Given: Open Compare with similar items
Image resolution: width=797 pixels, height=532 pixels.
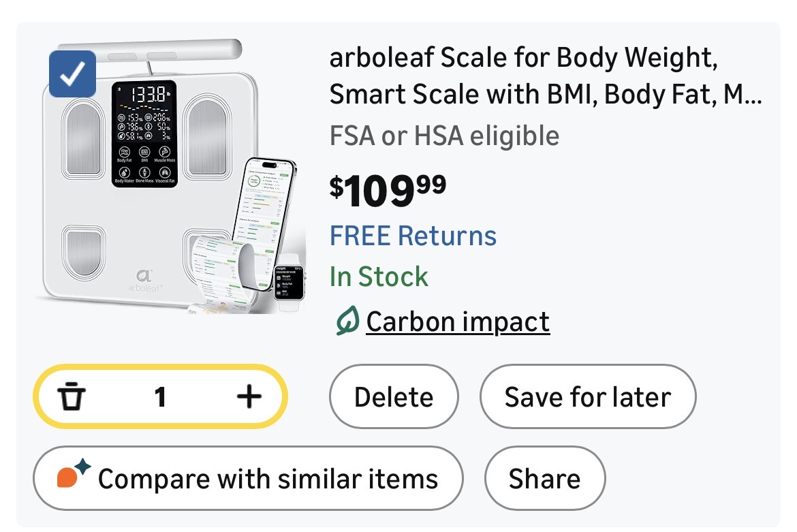Looking at the screenshot, I should [x=248, y=478].
